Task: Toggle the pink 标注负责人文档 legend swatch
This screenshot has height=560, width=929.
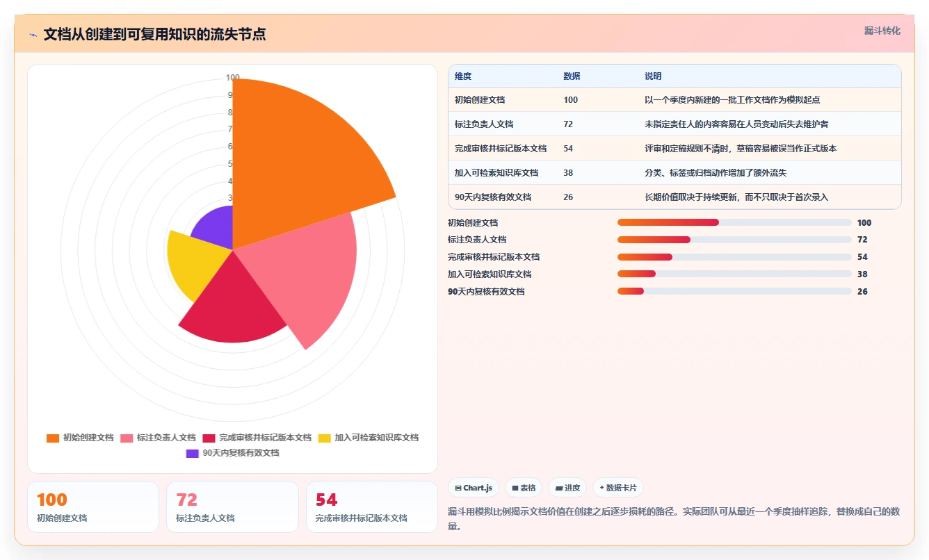Action: tap(127, 438)
